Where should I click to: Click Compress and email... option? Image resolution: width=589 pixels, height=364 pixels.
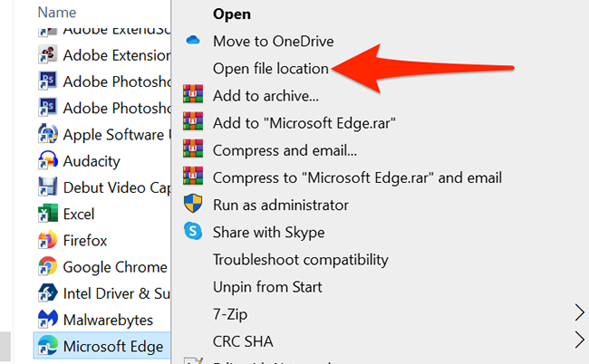[x=285, y=150]
